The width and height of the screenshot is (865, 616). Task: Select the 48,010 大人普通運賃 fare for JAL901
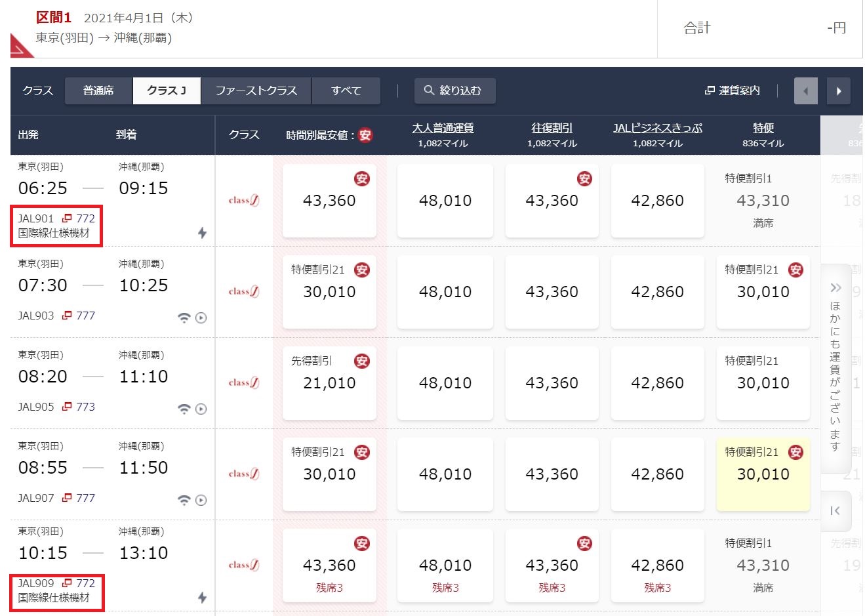point(445,201)
